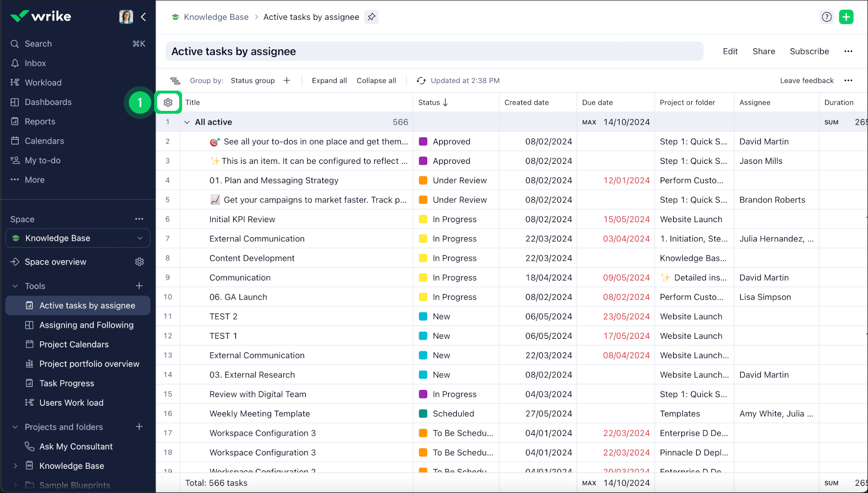
Task: Add a grouping with the plus icon
Action: pos(287,80)
